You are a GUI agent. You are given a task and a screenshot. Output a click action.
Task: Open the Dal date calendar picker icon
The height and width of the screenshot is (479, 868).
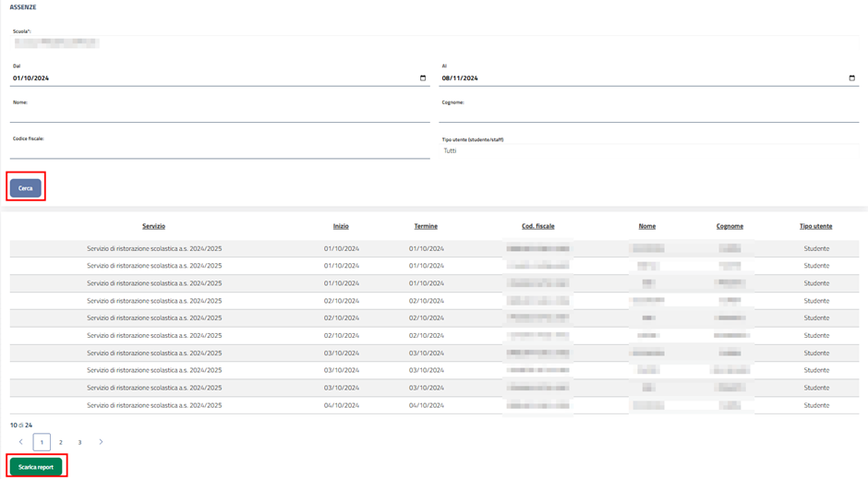point(423,78)
